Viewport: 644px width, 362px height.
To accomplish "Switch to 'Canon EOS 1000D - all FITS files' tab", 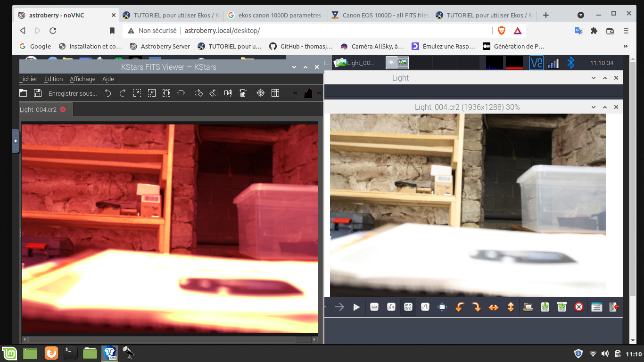I will (x=381, y=15).
